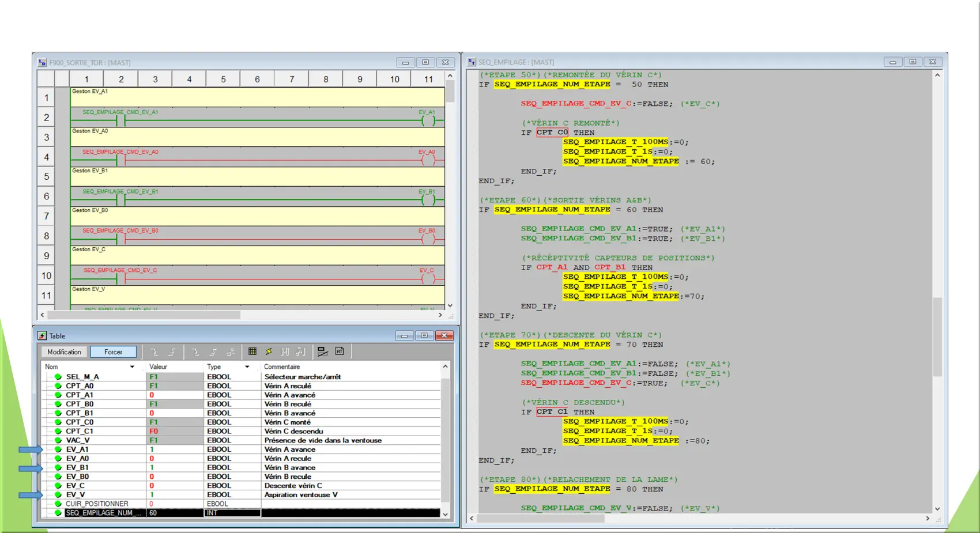This screenshot has height=533, width=980.
Task: Click the set-to-1 icon after first separator
Action: pos(213,351)
